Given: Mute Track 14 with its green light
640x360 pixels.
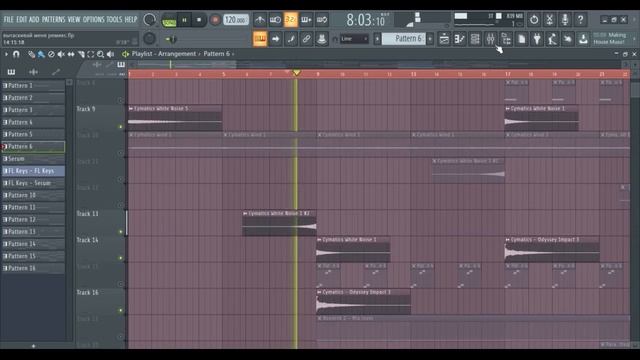Looking at the screenshot, I should click(120, 258).
